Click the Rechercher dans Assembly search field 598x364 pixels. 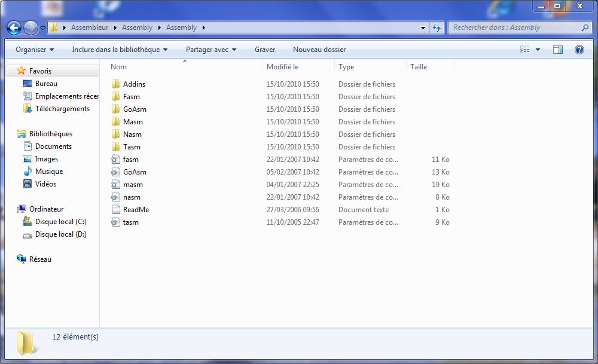514,27
